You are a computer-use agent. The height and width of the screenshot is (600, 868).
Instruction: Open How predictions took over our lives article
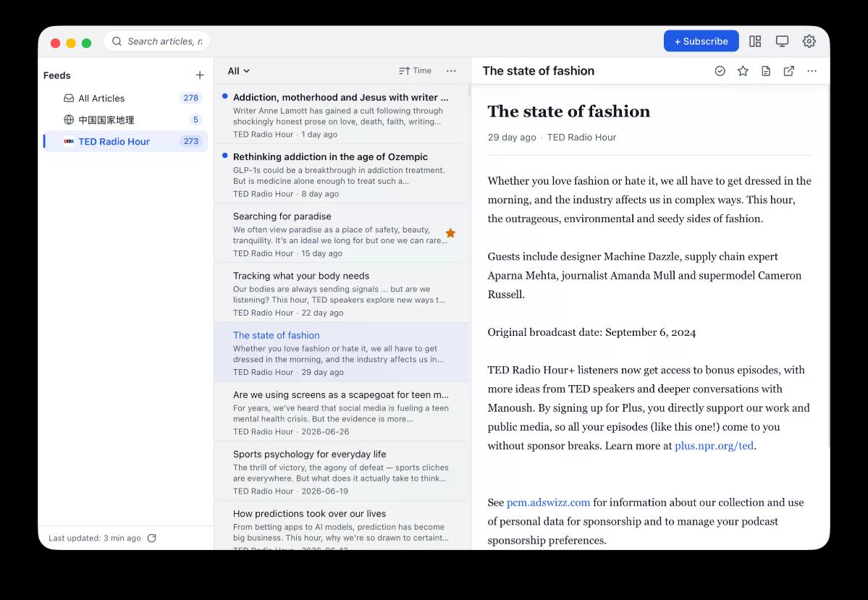pyautogui.click(x=341, y=525)
